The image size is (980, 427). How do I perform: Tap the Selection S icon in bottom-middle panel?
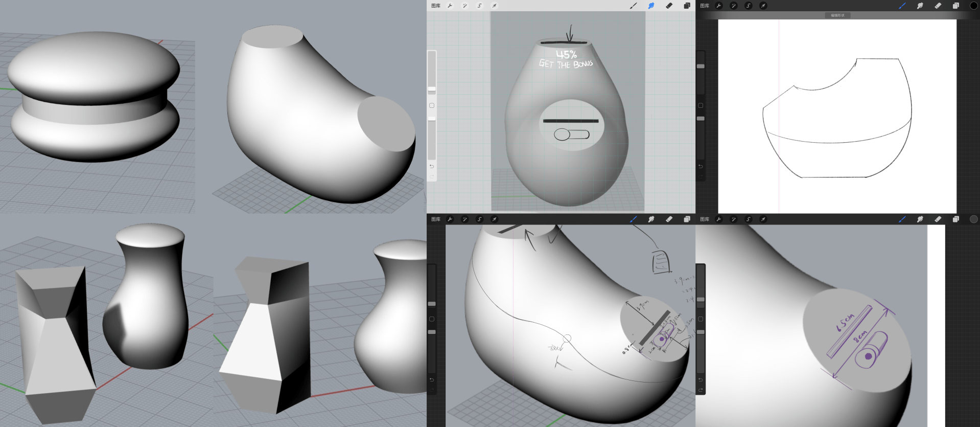479,219
